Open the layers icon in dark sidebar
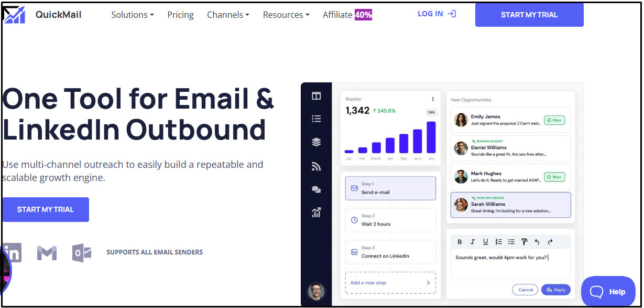Viewport: 644px width, 308px height. [316, 142]
